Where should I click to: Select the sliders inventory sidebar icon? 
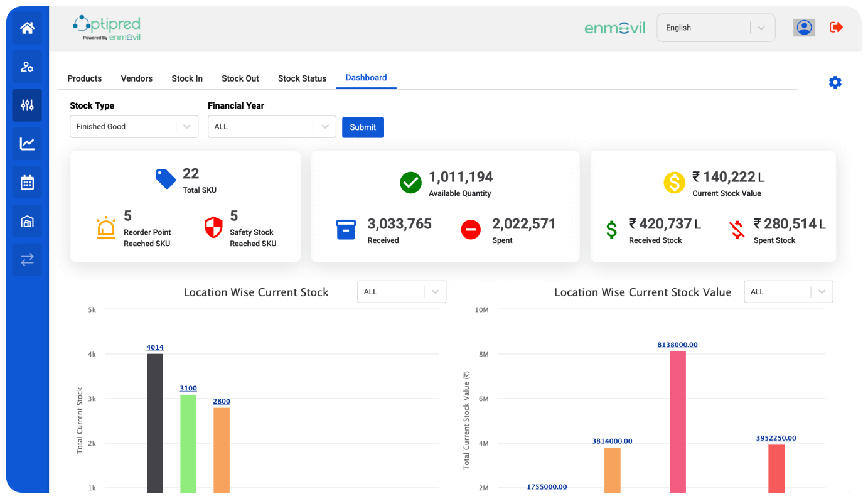pos(27,105)
